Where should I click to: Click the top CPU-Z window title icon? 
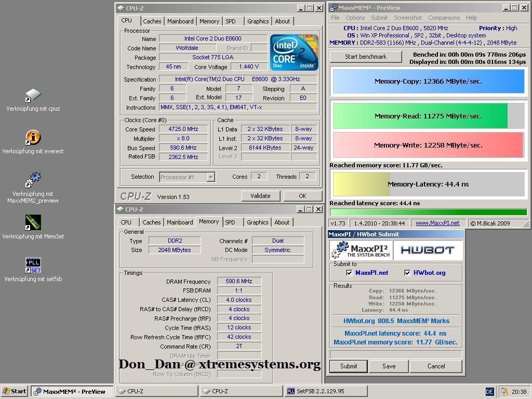(121, 8)
